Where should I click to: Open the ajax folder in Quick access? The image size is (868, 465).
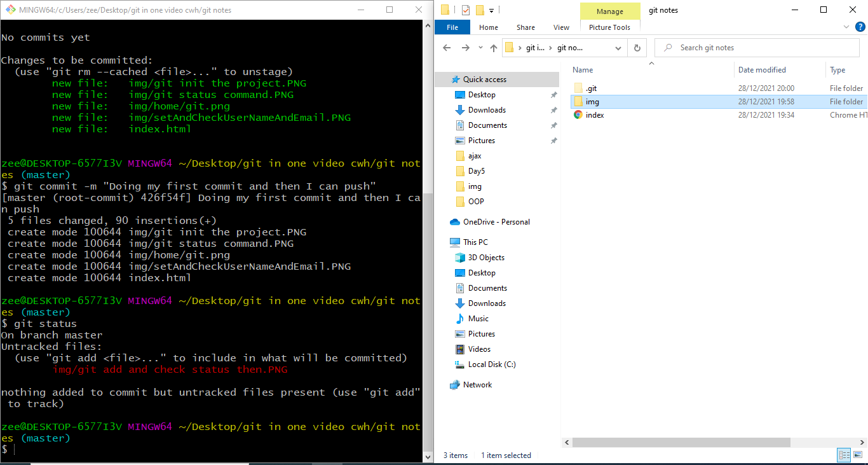[475, 156]
